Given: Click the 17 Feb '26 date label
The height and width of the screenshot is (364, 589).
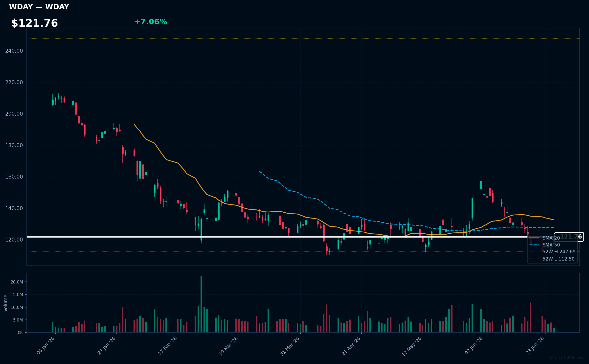Looking at the screenshot, I should pyautogui.click(x=168, y=346).
